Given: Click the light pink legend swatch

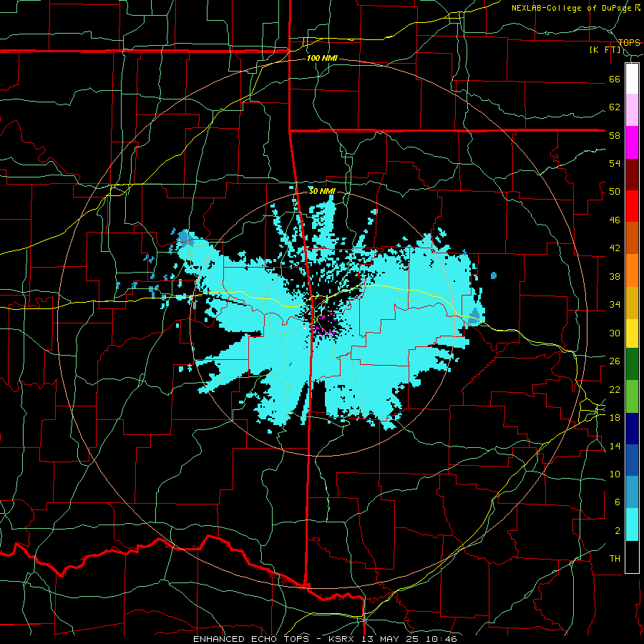Looking at the screenshot, I should [x=632, y=110].
